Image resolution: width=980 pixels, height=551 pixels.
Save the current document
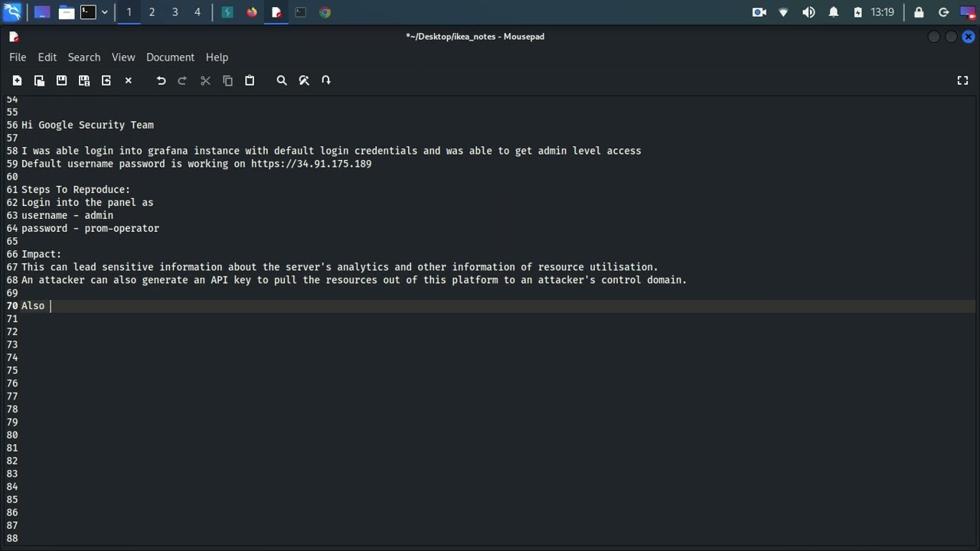(x=61, y=80)
